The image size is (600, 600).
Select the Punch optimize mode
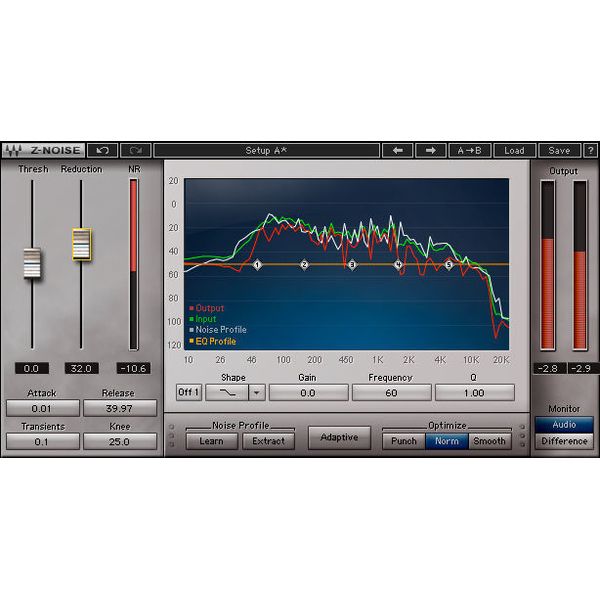404,441
